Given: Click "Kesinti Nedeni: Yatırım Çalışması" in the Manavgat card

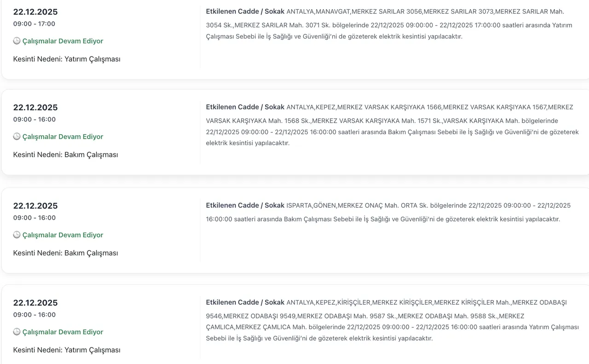Looking at the screenshot, I should (x=67, y=59).
